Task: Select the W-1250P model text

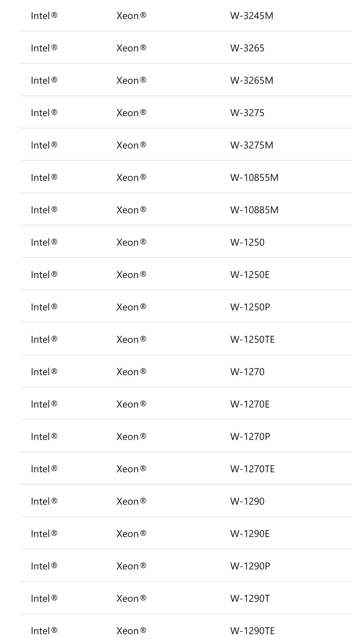Action: 250,307
